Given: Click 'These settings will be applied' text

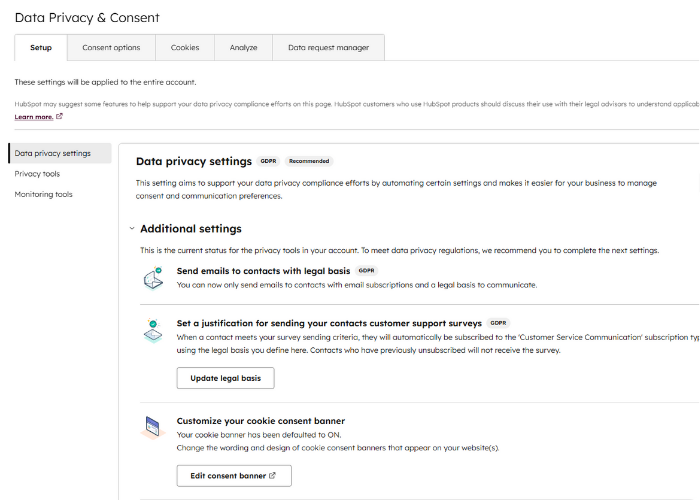Looking at the screenshot, I should 105,82.
